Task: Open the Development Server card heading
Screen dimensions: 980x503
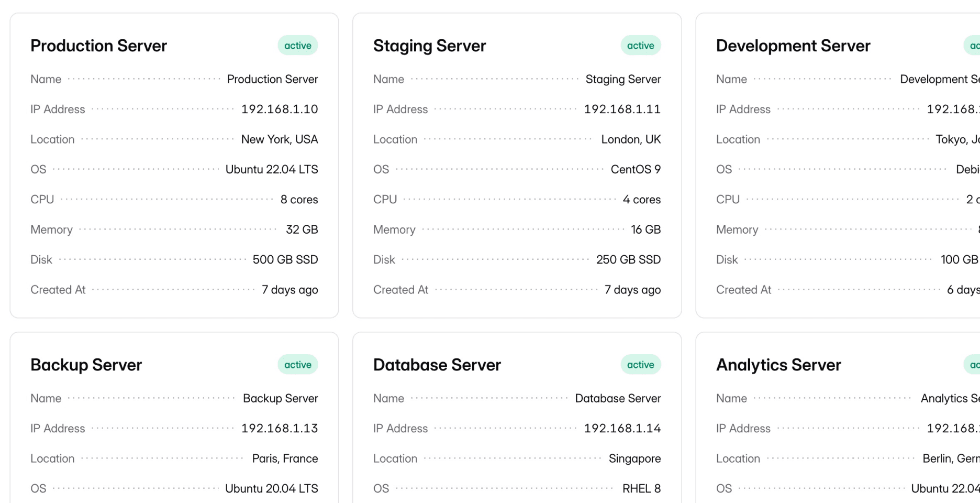Action: click(793, 46)
